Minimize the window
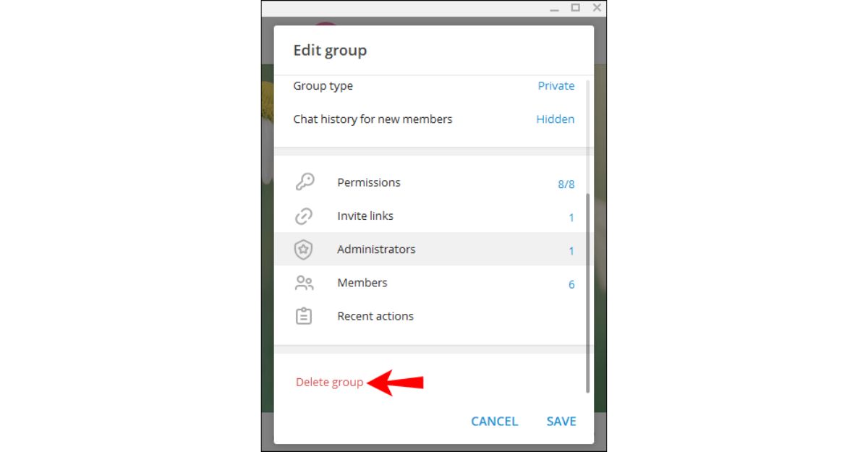868x452 pixels. 553,7
